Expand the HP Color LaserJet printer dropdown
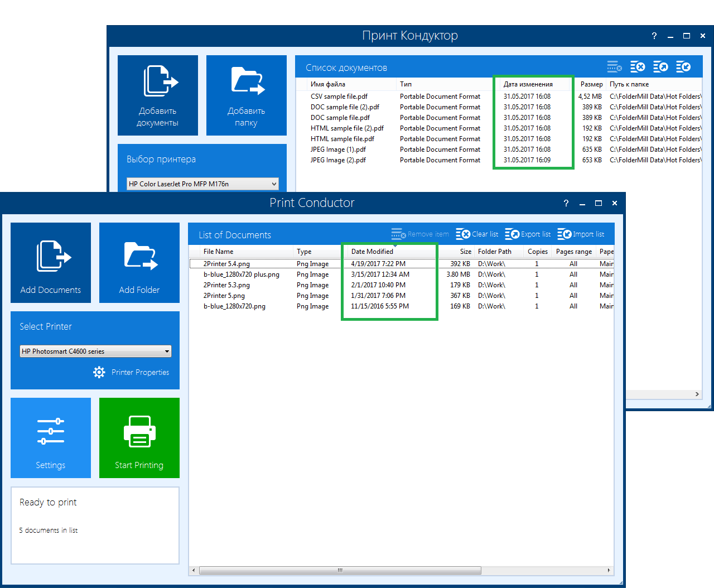 click(x=274, y=184)
